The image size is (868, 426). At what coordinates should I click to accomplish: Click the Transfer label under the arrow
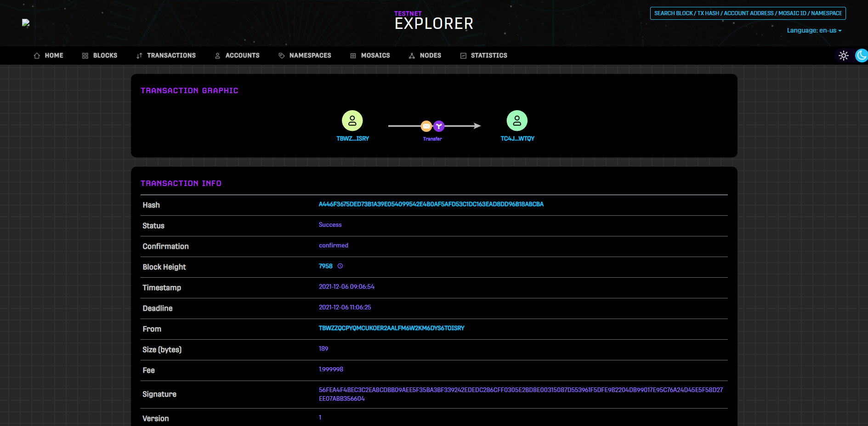(432, 139)
